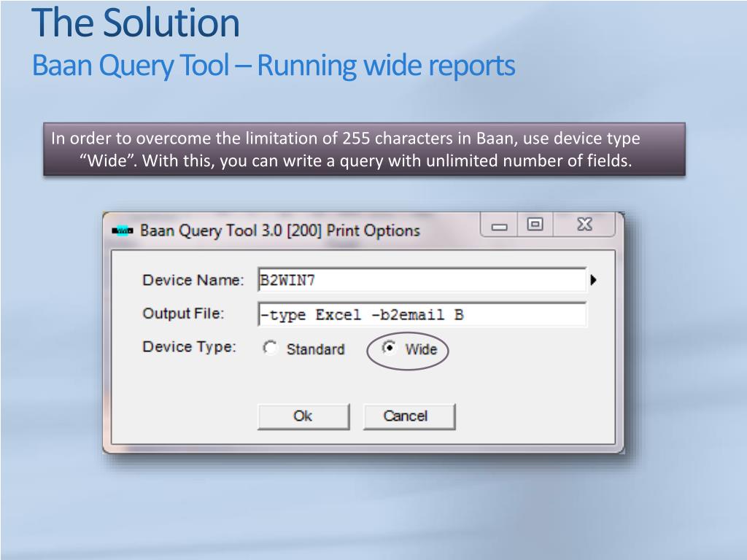Select the Wide device type radio button

click(x=390, y=348)
